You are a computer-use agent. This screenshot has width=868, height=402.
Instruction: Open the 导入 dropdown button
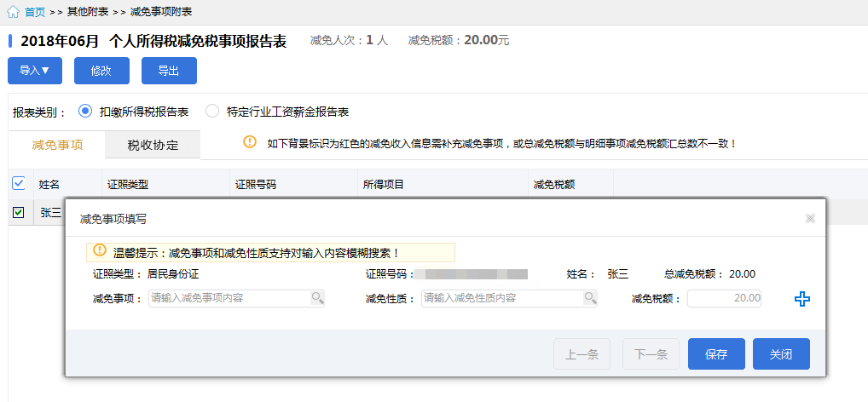(x=35, y=71)
